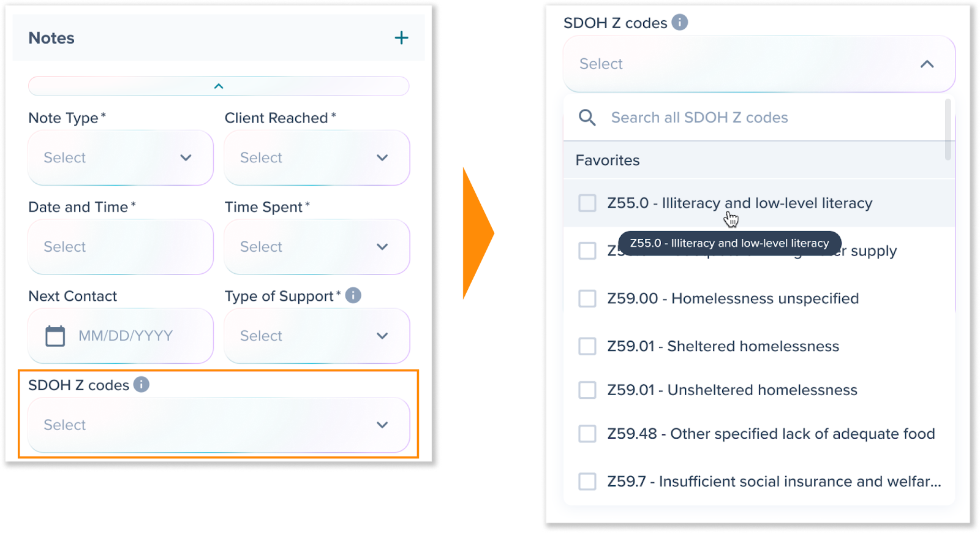Check Z59.01 Sheltered homelessness
The image size is (980, 533).
click(x=587, y=346)
